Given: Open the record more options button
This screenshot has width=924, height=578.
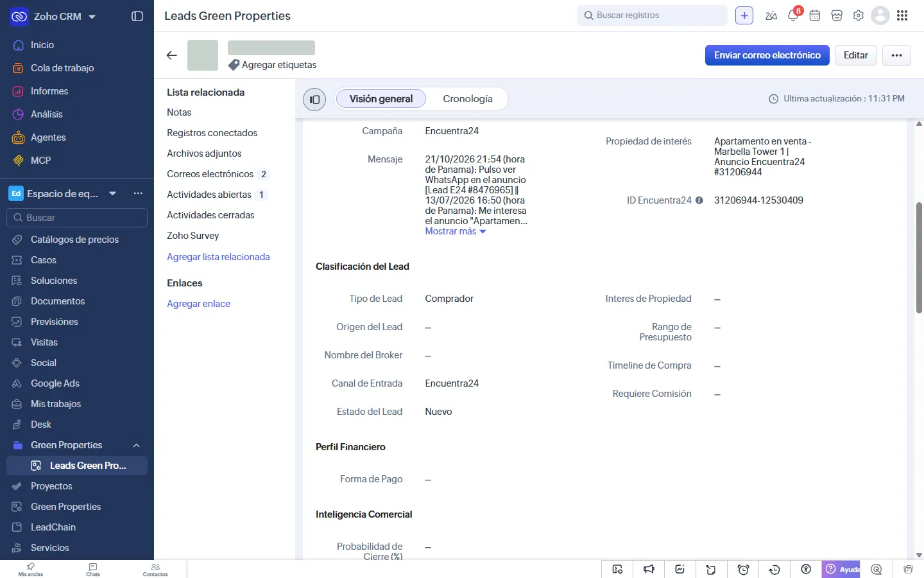Looking at the screenshot, I should [x=897, y=55].
